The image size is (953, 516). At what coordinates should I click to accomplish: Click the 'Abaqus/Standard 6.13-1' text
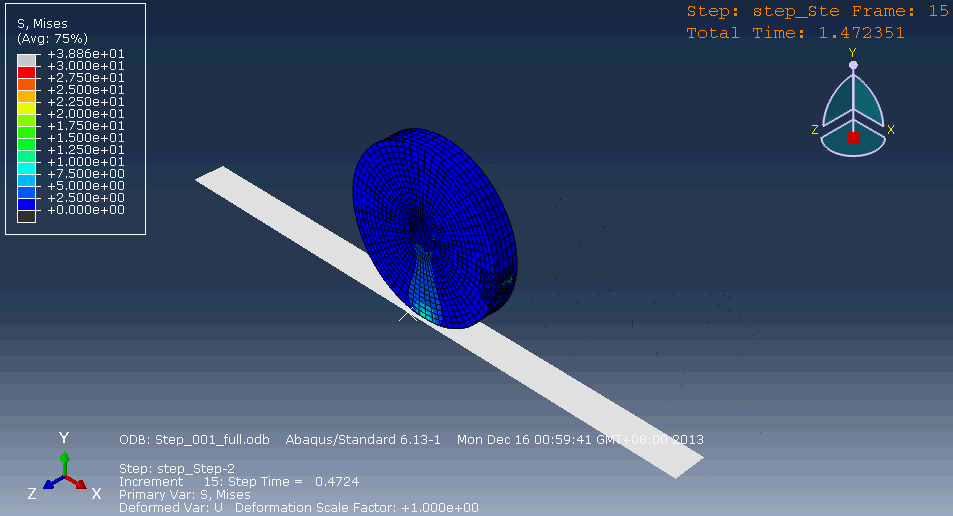click(x=363, y=439)
